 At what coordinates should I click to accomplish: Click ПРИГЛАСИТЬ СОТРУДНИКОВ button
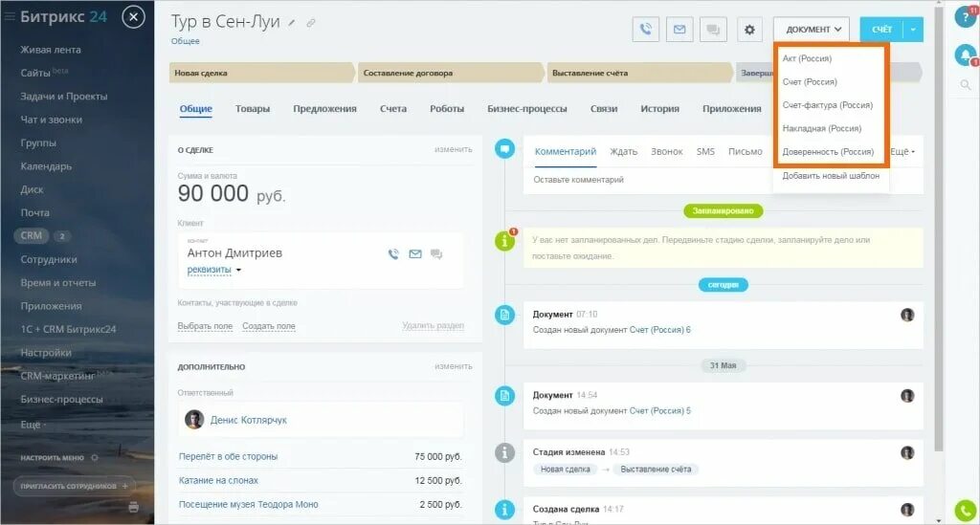point(75,486)
